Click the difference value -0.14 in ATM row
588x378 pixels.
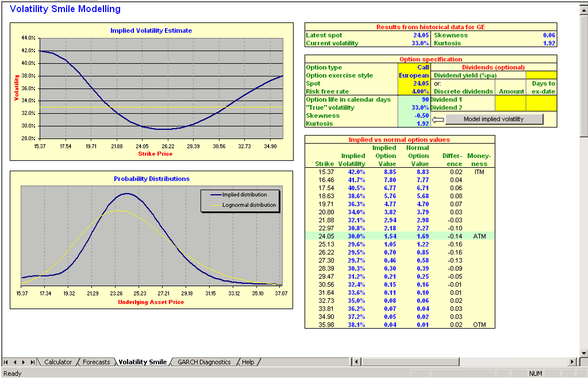pyautogui.click(x=456, y=236)
